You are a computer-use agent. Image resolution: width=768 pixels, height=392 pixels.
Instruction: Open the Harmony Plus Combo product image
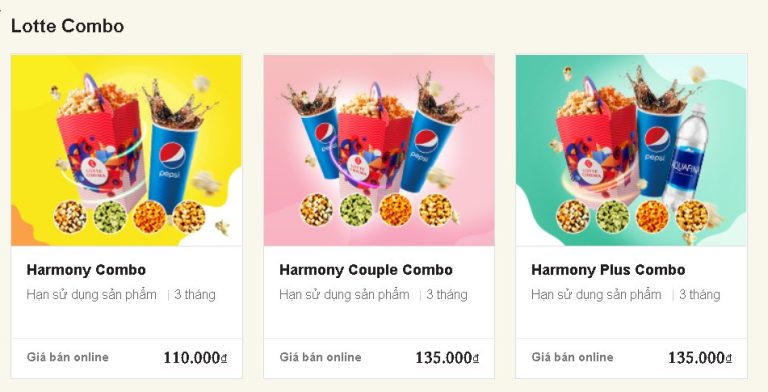(x=631, y=150)
